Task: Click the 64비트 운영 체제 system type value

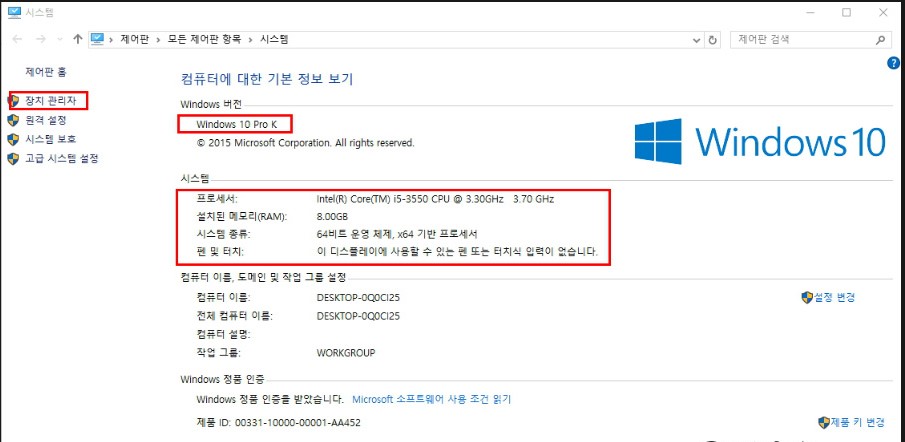Action: coord(398,234)
